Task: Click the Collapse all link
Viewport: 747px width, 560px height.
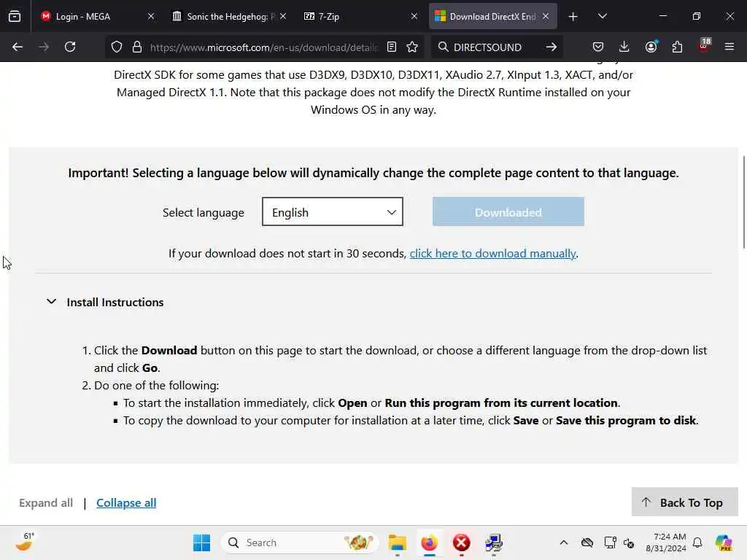Action: [x=126, y=503]
